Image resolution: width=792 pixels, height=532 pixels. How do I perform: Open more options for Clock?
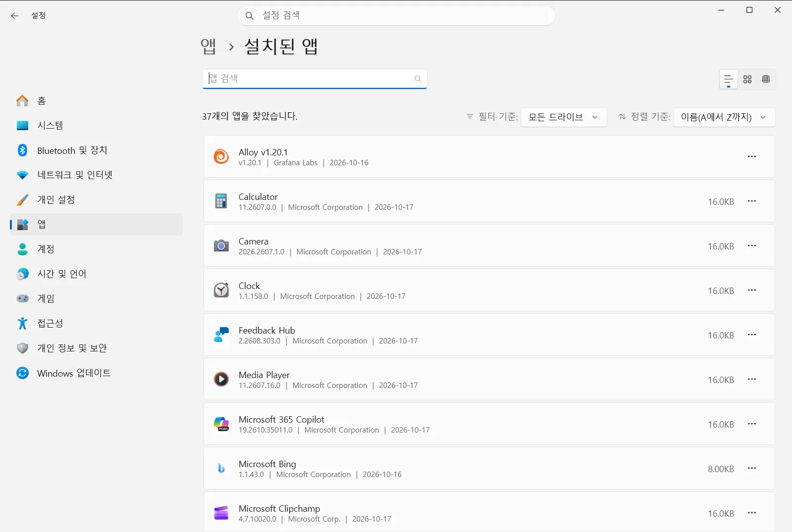click(x=752, y=290)
